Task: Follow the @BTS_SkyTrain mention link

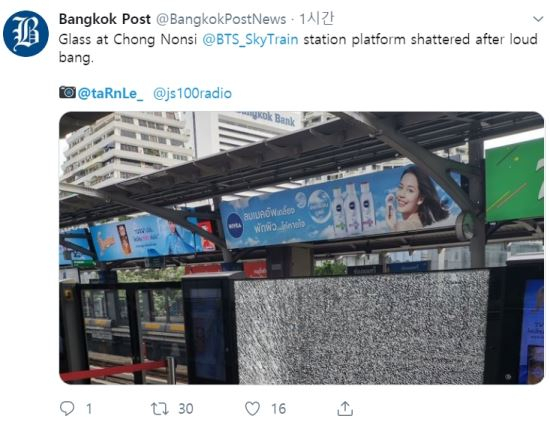Action: click(250, 39)
